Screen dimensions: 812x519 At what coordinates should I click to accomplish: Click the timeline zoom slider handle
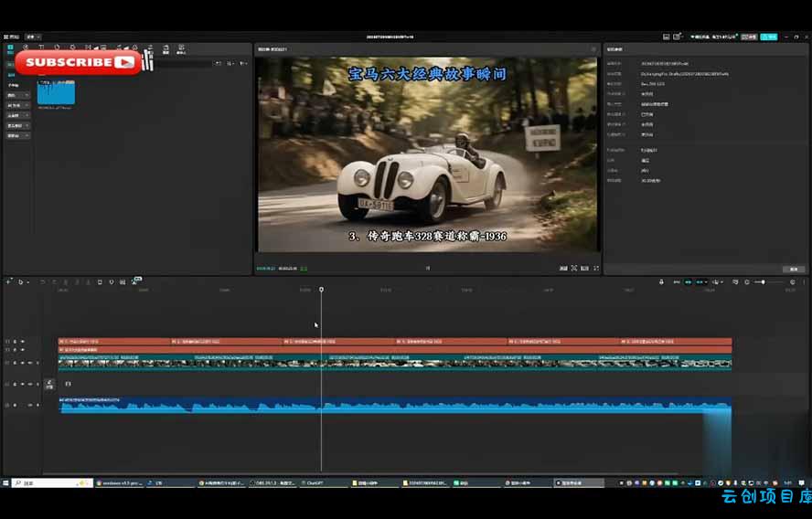(763, 282)
